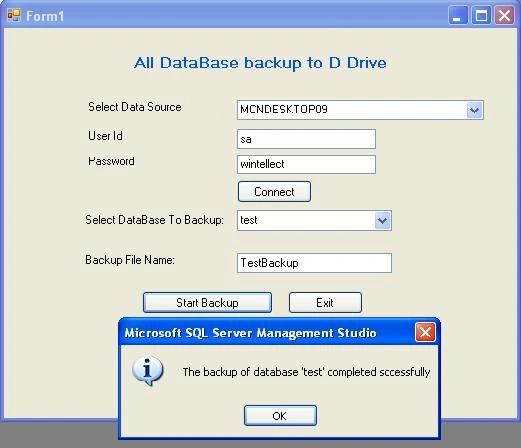Focus the Backup File Name field with TestBackup
Screen dimensions: 521x448
pyautogui.click(x=314, y=263)
